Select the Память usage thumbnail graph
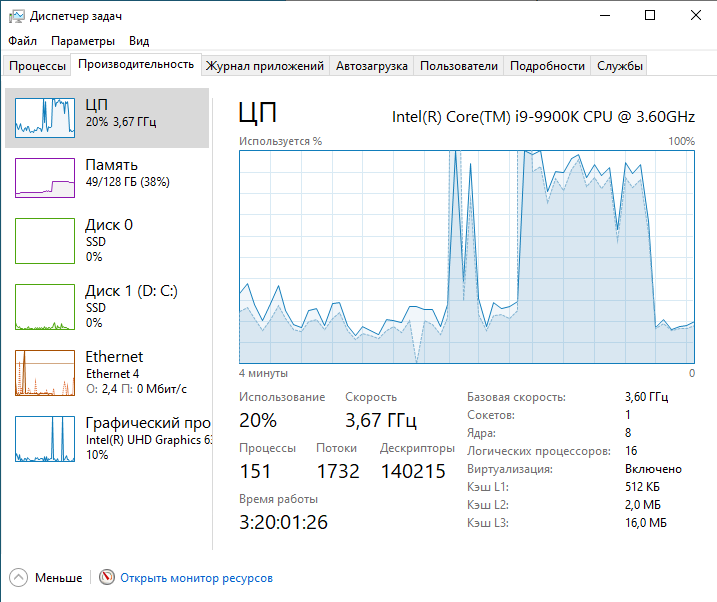This screenshot has height=602, width=717. point(45,177)
